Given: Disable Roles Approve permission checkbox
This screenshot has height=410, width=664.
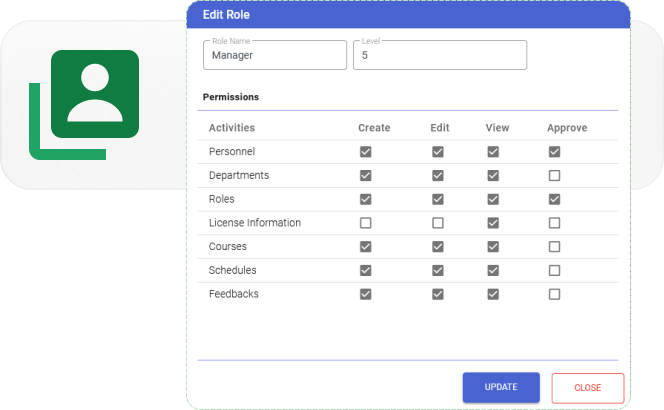Looking at the screenshot, I should [554, 199].
